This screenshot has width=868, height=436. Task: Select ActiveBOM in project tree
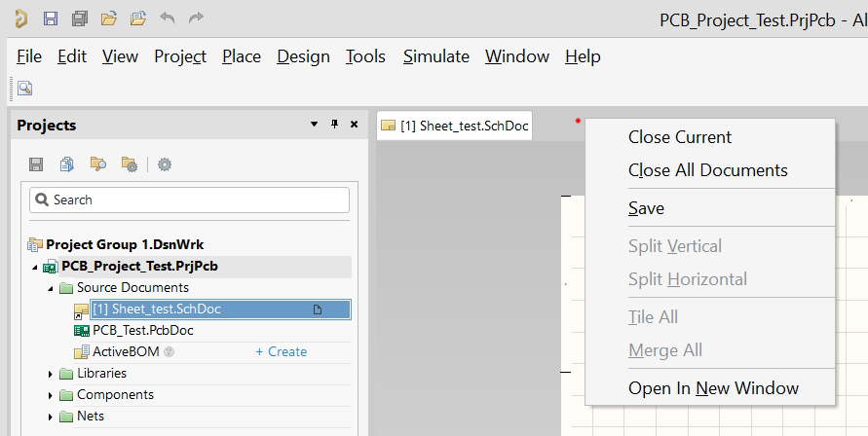pos(126,352)
